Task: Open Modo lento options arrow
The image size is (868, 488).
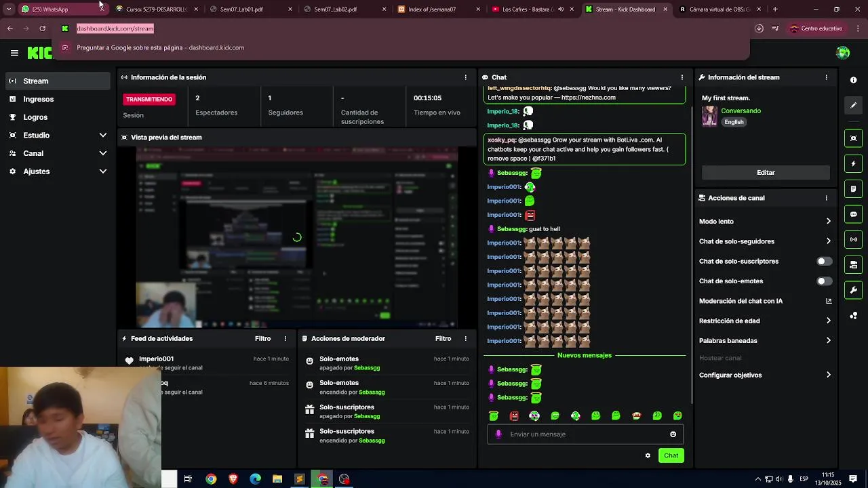Action: pos(828,221)
